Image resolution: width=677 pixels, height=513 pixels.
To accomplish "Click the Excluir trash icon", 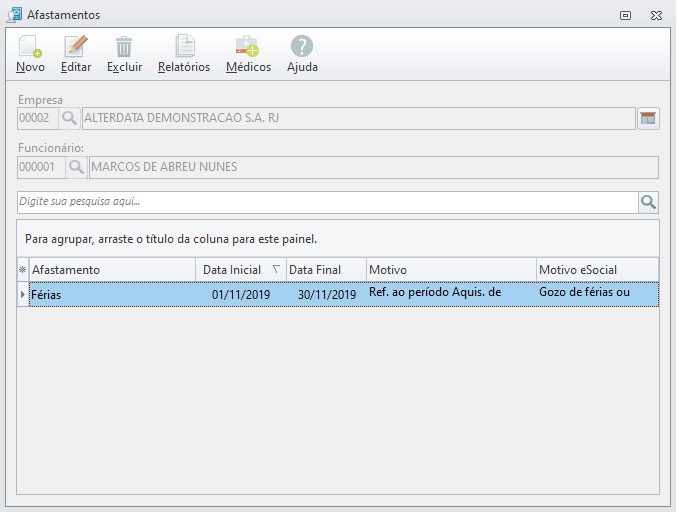I will coord(124,47).
